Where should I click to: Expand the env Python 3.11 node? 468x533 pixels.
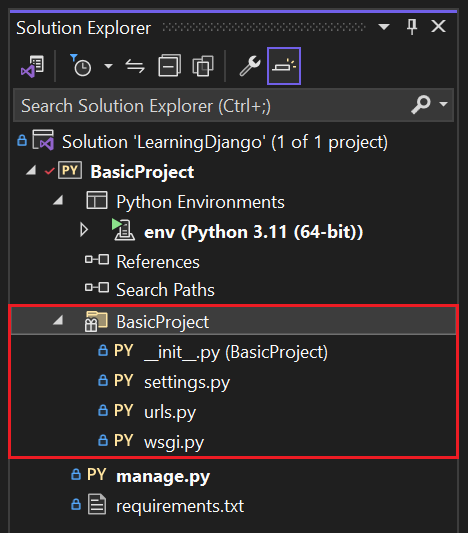(84, 230)
